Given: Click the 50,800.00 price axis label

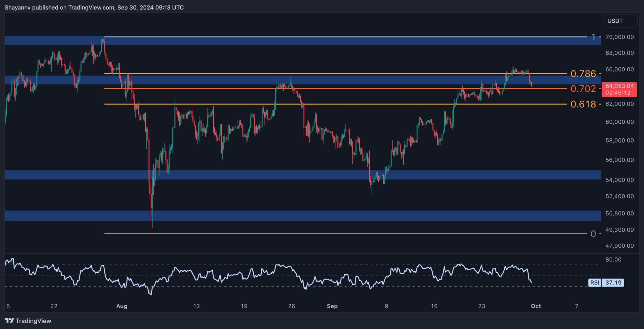Looking at the screenshot, I should pos(620,213).
